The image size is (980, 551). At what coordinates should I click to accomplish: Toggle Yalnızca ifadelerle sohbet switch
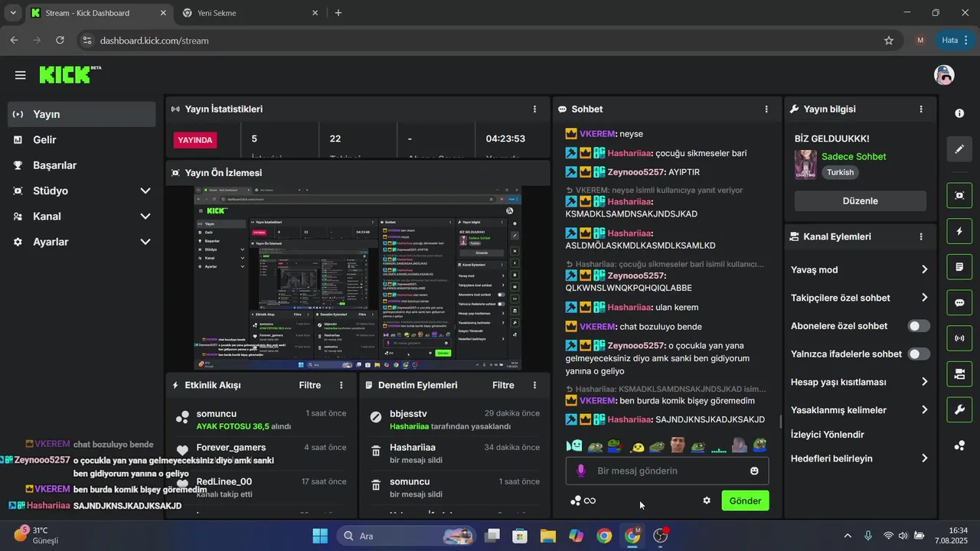coord(919,354)
